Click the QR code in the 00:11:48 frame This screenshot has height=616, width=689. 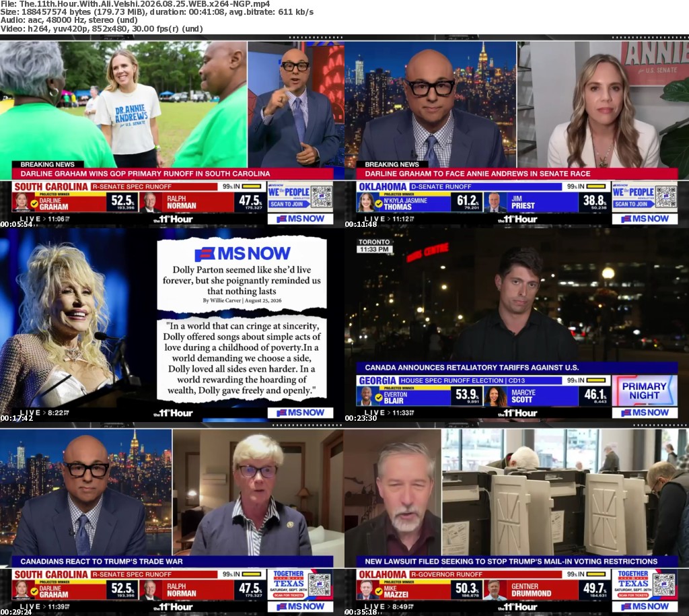point(666,197)
